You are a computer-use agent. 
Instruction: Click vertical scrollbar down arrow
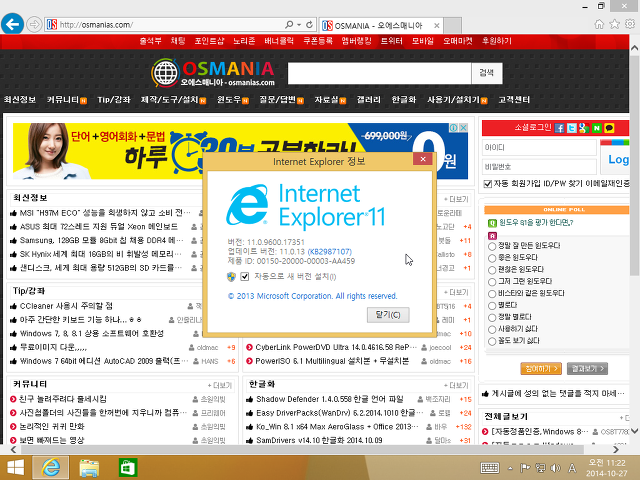(x=635, y=431)
